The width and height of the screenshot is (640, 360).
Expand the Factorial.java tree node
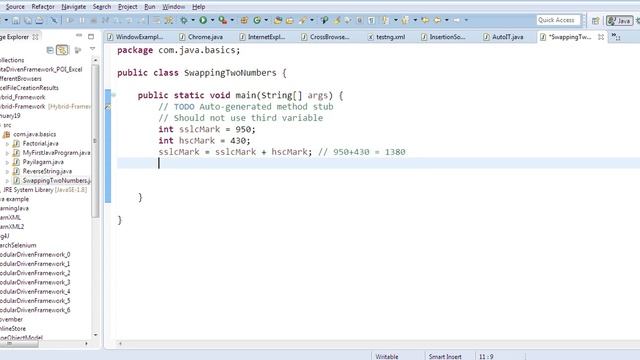[7, 144]
